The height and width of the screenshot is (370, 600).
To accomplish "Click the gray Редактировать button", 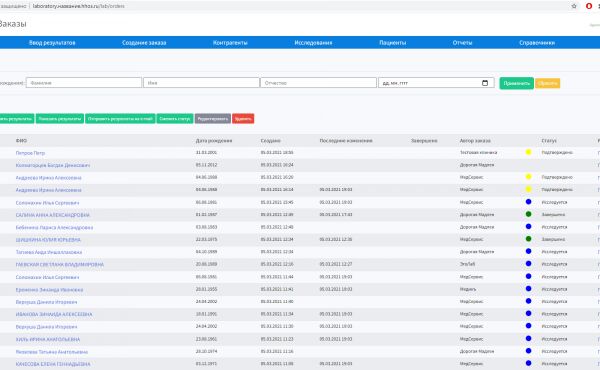I will pyautogui.click(x=213, y=119).
